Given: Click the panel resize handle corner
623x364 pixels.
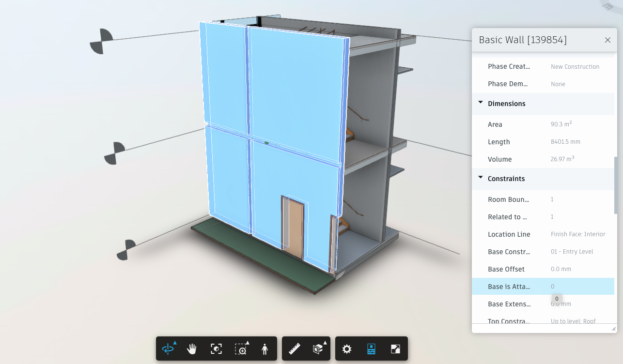Looking at the screenshot, I should click(614, 329).
